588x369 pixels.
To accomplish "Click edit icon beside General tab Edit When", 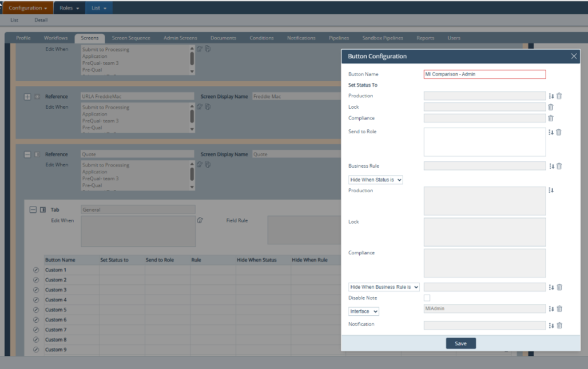I will coord(200,220).
